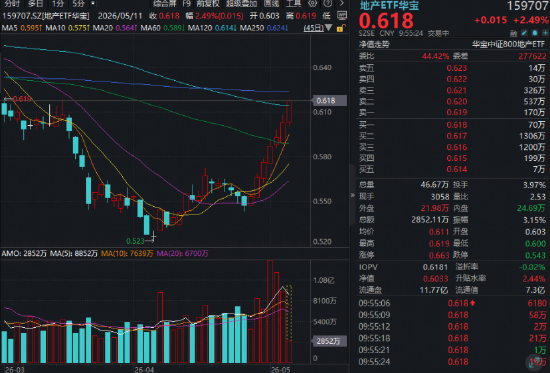Screen dimensions: 550x373
Task: Open the chart settings gear icon
Action: [x=312, y=4]
